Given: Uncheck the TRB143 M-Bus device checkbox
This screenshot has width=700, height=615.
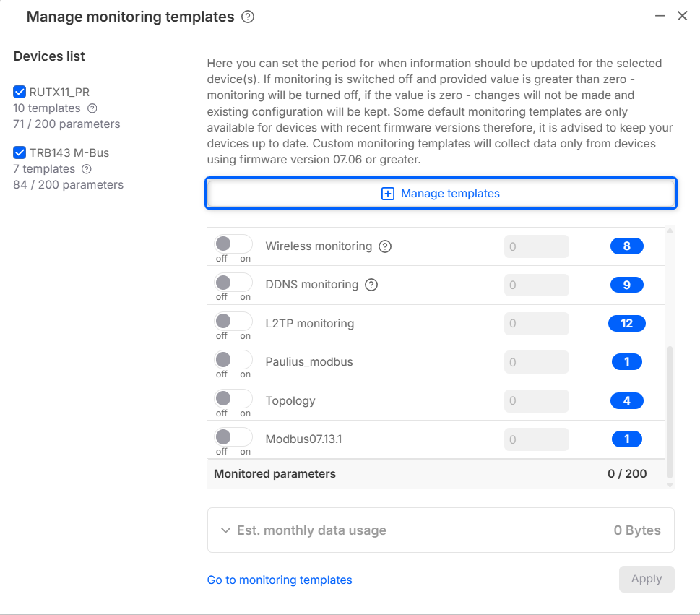Looking at the screenshot, I should point(20,152).
